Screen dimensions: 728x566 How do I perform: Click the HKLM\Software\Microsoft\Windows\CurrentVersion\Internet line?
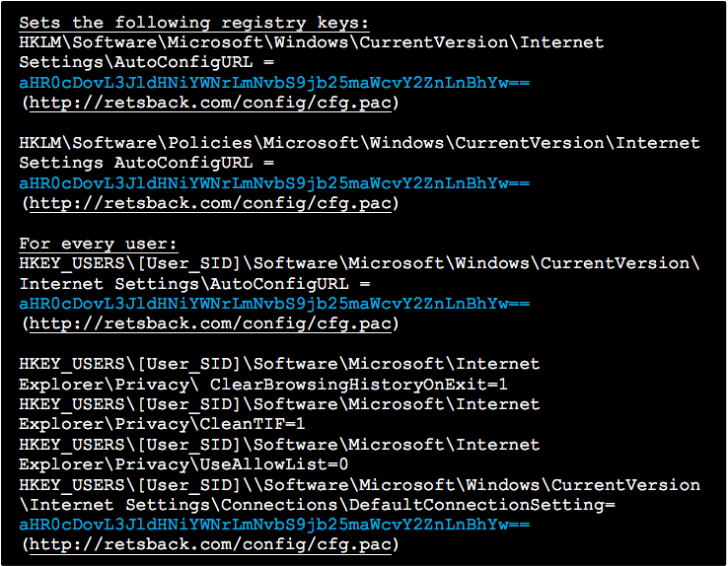click(311, 42)
